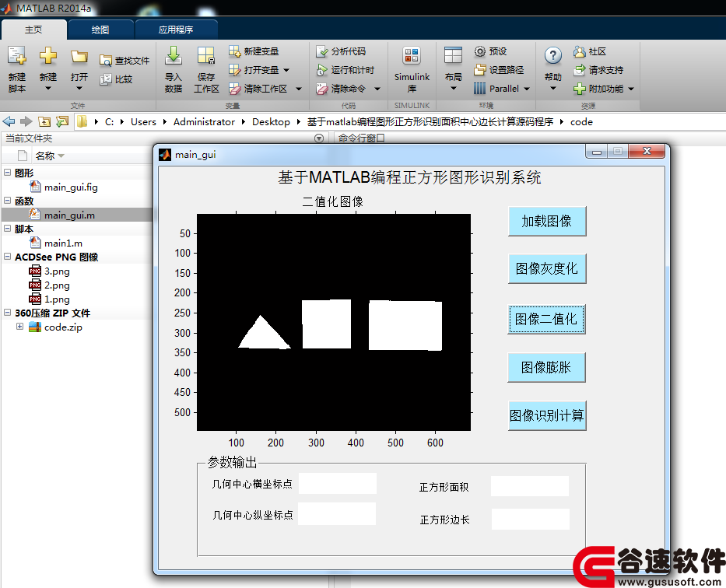Click 查找文件 (Find Files) icon
The height and width of the screenshot is (588, 726).
(x=106, y=61)
